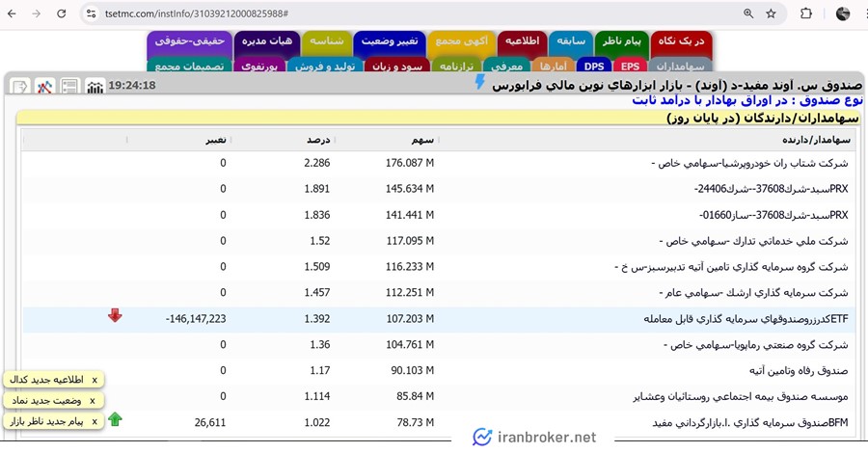
Task: Go forward in browser history
Action: tap(37, 13)
